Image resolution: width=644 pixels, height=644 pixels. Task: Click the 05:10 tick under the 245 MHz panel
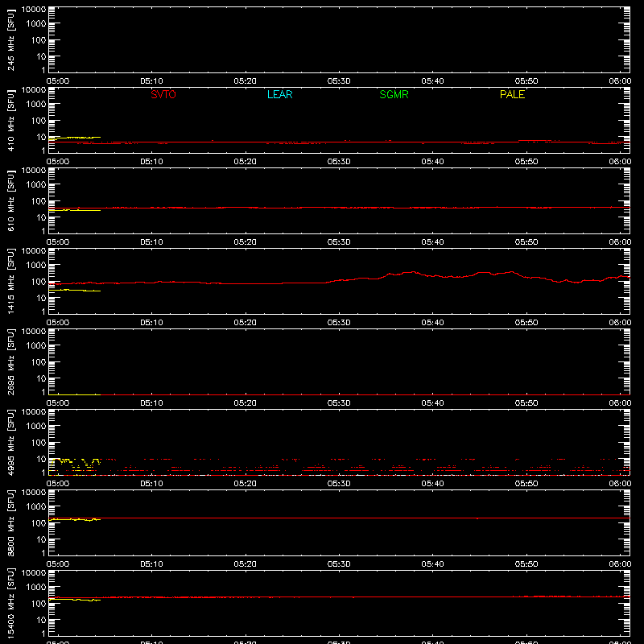[151, 81]
